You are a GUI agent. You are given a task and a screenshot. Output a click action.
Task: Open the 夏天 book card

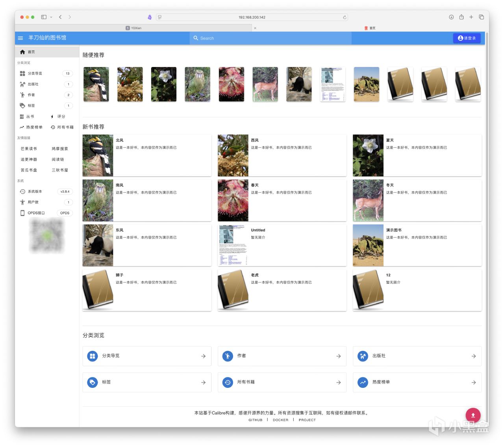(x=417, y=155)
